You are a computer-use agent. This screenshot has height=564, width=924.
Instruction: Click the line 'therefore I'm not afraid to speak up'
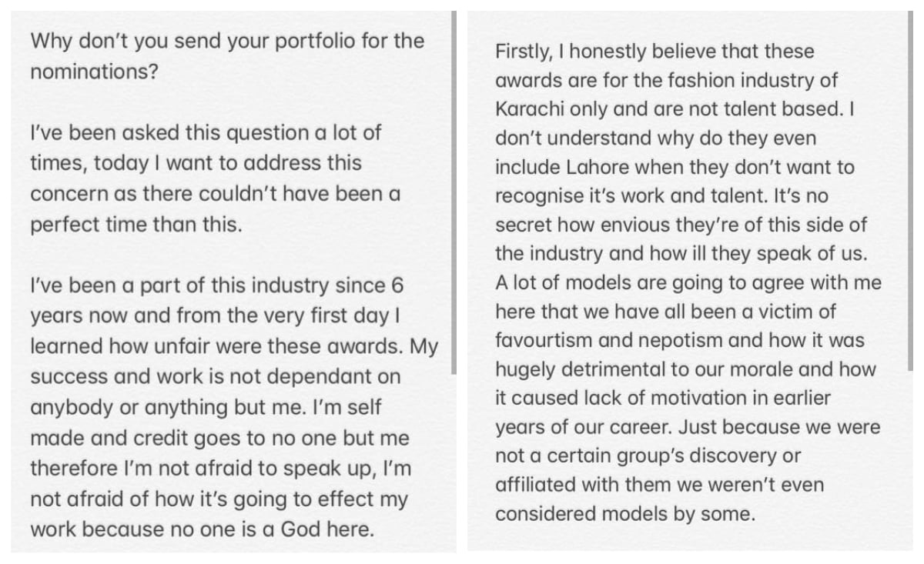coord(221,469)
